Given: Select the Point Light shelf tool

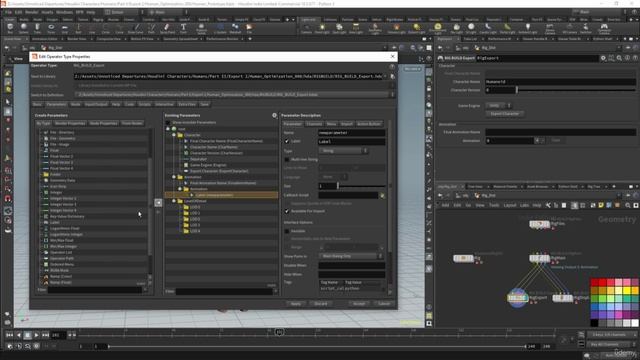Looking at the screenshot, I should pos(322,28).
